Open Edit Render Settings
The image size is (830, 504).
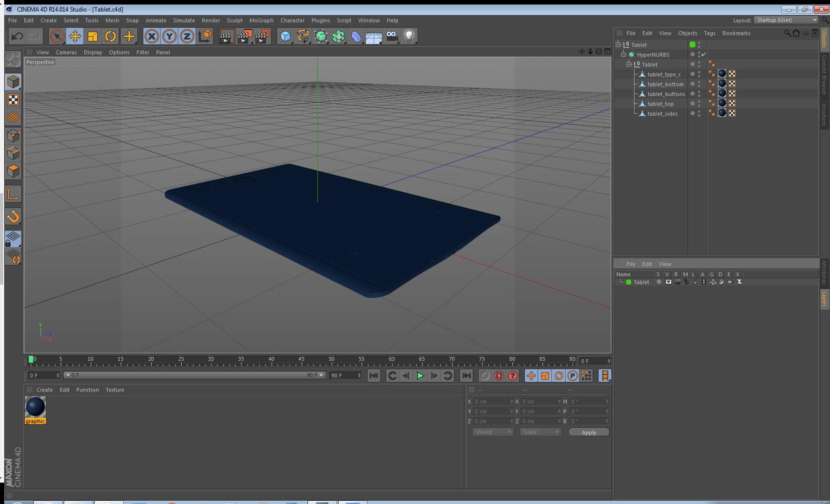point(263,36)
